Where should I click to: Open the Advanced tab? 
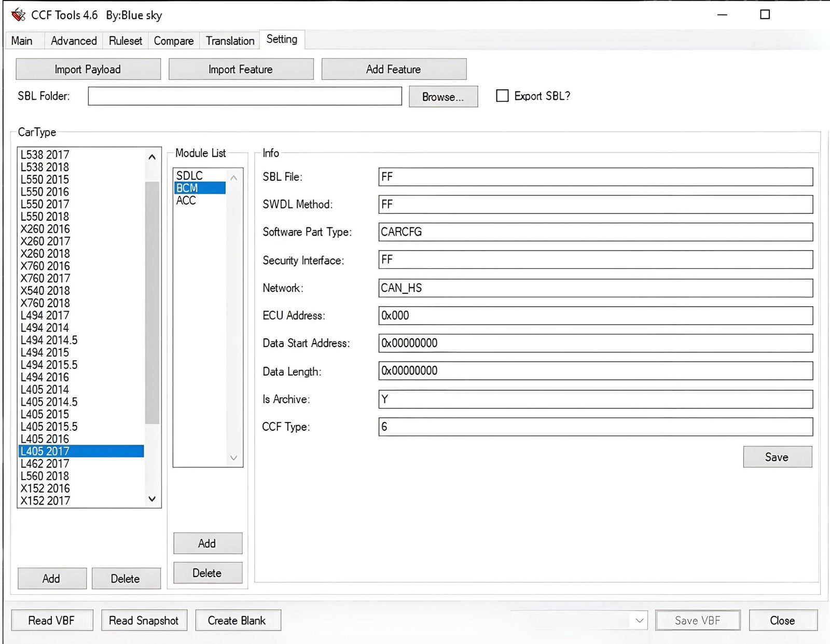pos(74,40)
